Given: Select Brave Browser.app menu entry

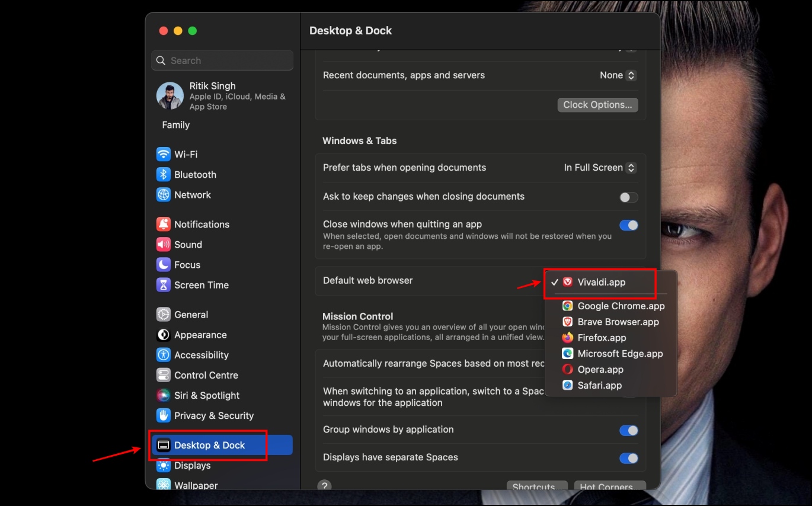Looking at the screenshot, I should [x=611, y=322].
